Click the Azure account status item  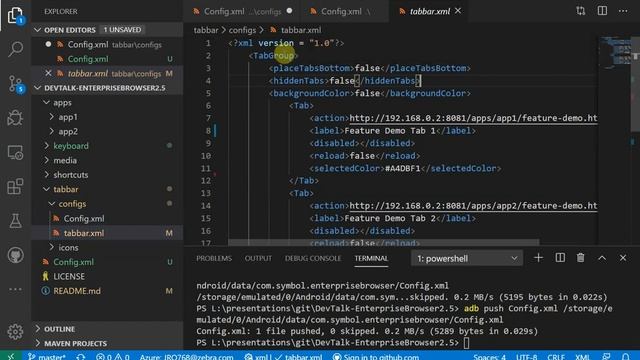pos(186,356)
